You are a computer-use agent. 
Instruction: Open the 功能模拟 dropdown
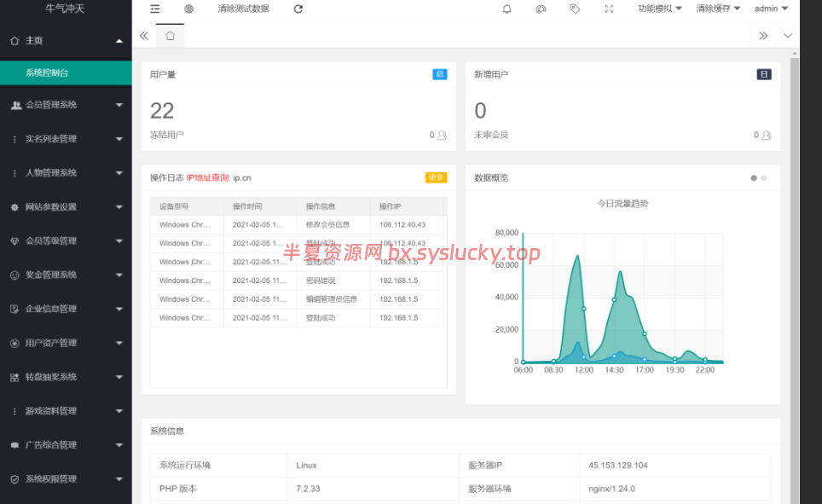(x=660, y=9)
